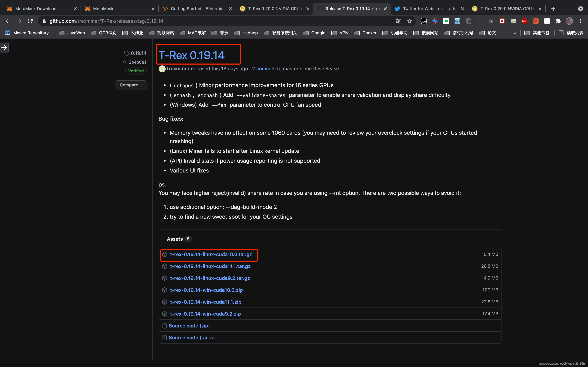The width and height of the screenshot is (588, 367).
Task: Collapse the Assets section
Action: 175,239
